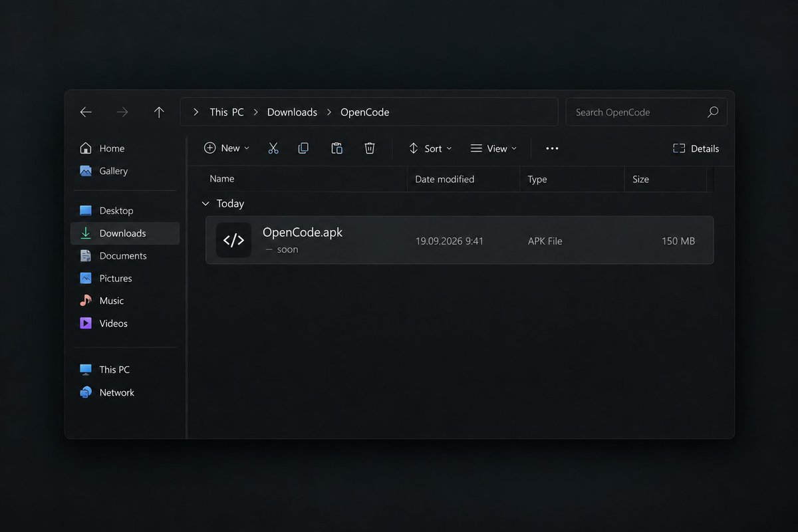The width and height of the screenshot is (798, 532).
Task: Click the Delete trash icon
Action: coord(370,148)
